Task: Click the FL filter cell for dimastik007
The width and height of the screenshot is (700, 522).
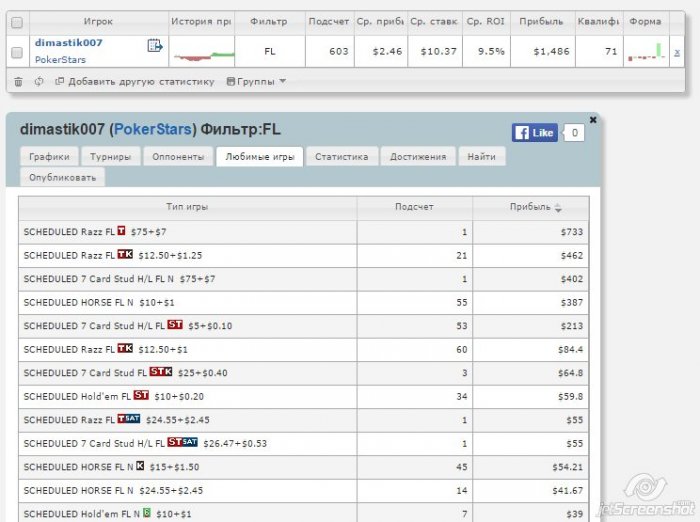Action: click(270, 52)
